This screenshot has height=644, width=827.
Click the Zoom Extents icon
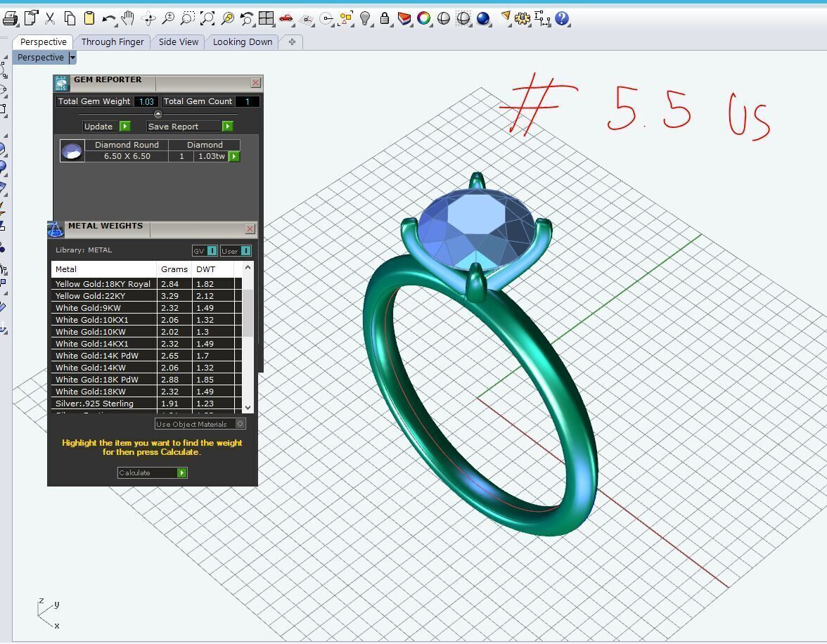coord(207,19)
